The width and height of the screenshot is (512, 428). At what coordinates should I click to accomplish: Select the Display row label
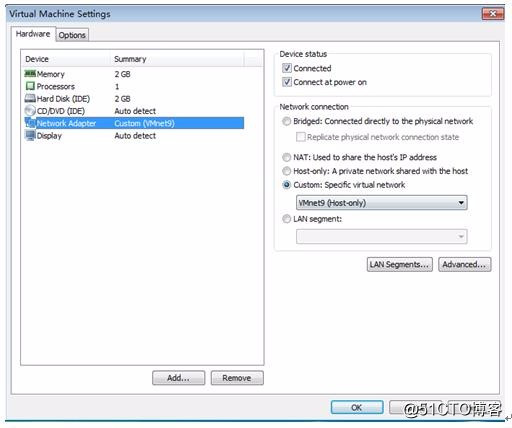(49, 136)
